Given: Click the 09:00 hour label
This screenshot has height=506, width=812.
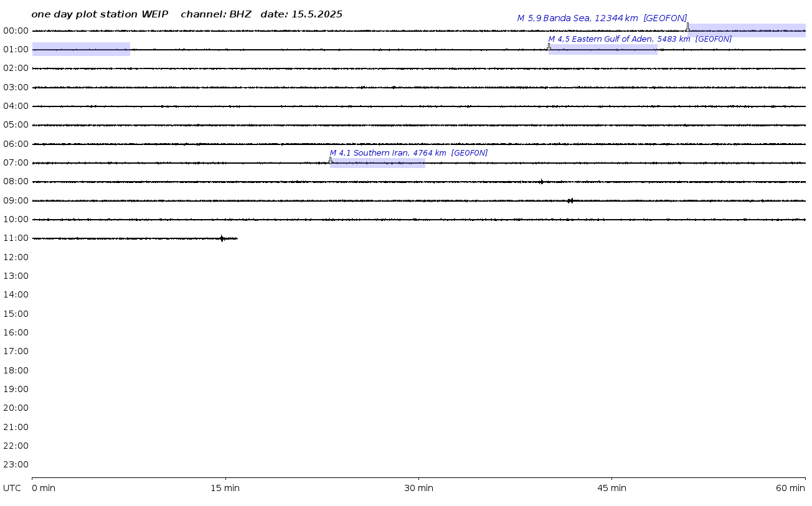Looking at the screenshot, I should pos(16,200).
